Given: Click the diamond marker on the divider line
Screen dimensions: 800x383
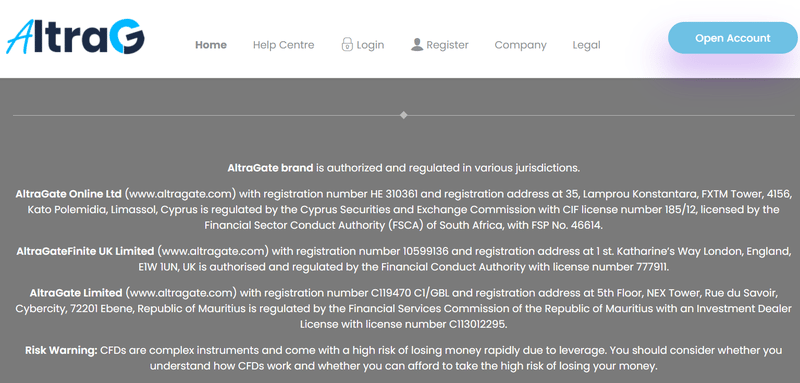Looking at the screenshot, I should point(404,115).
